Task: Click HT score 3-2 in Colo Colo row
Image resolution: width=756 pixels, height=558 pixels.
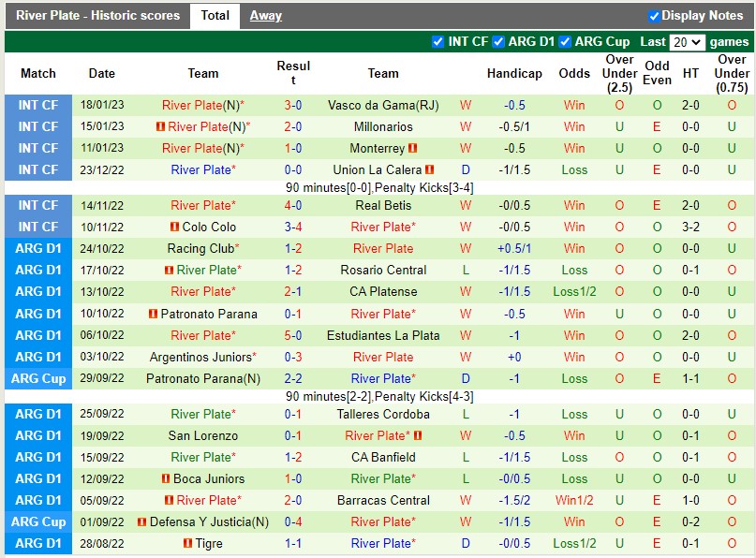Action: (690, 227)
